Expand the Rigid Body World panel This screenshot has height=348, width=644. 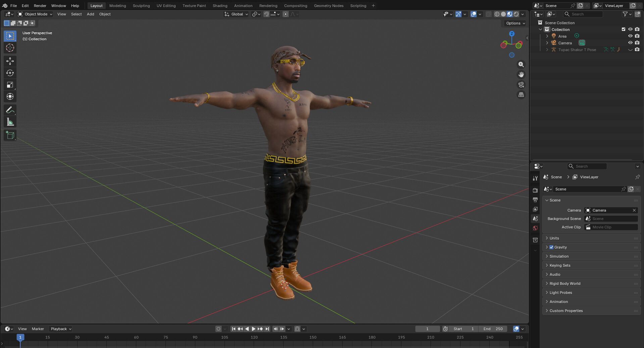pos(591,284)
